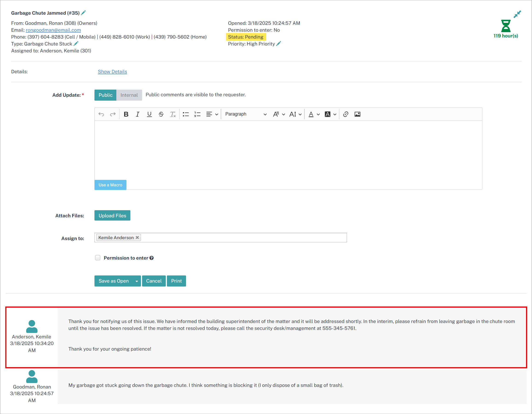
Task: Open the font background color dropdown
Action: click(331, 114)
